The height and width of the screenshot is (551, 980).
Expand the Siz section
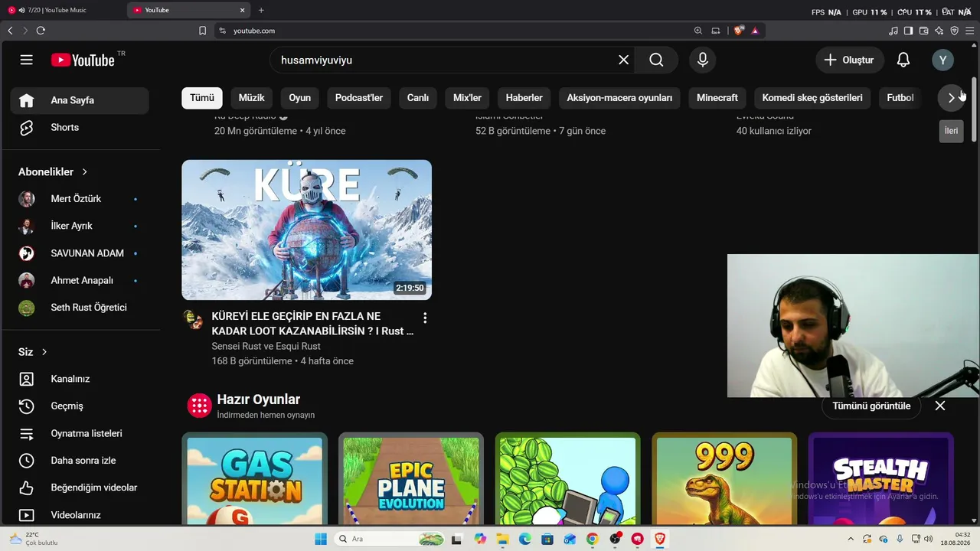click(x=33, y=352)
